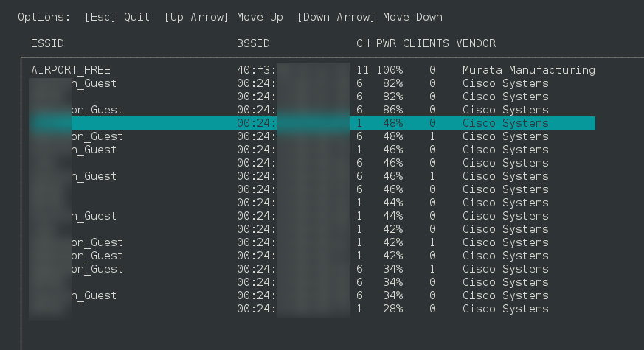Click the CLIENTS column header
The height and width of the screenshot is (350, 644).
(x=426, y=43)
